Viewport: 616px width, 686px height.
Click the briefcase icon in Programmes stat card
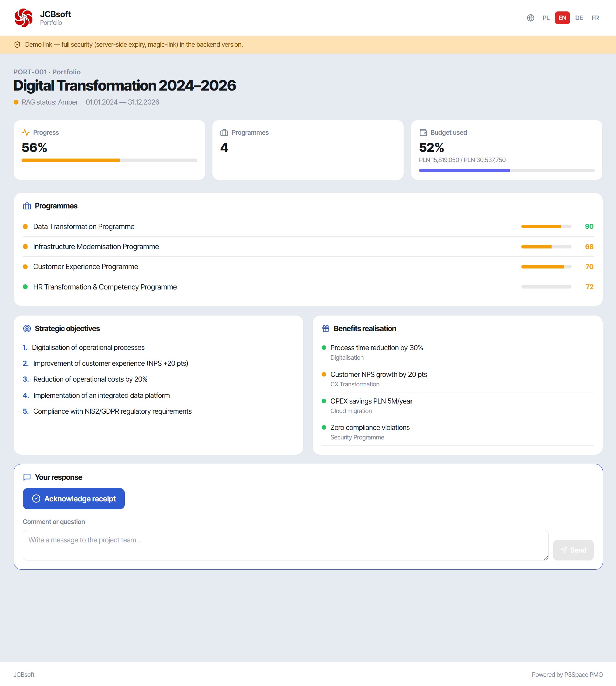[x=224, y=132]
